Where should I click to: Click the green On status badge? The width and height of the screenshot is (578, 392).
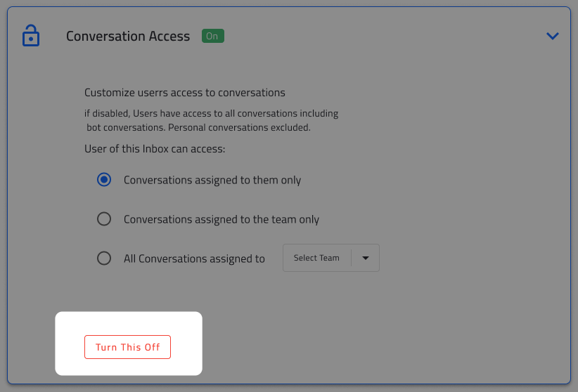click(212, 36)
